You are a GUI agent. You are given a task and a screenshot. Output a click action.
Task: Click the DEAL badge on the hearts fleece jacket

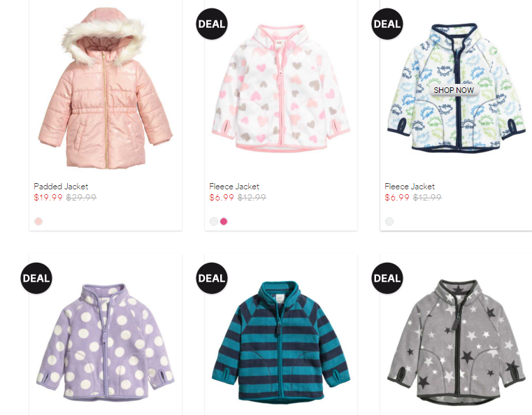tap(212, 24)
